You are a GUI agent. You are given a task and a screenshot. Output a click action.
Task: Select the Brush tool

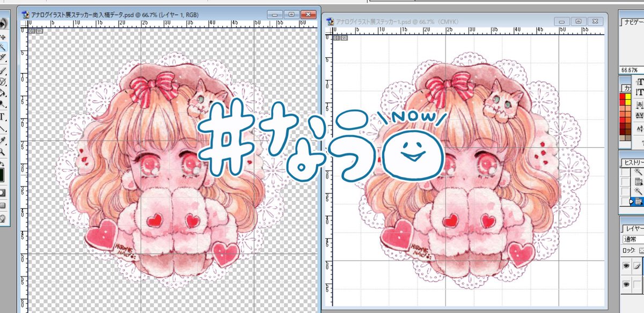tap(3, 71)
